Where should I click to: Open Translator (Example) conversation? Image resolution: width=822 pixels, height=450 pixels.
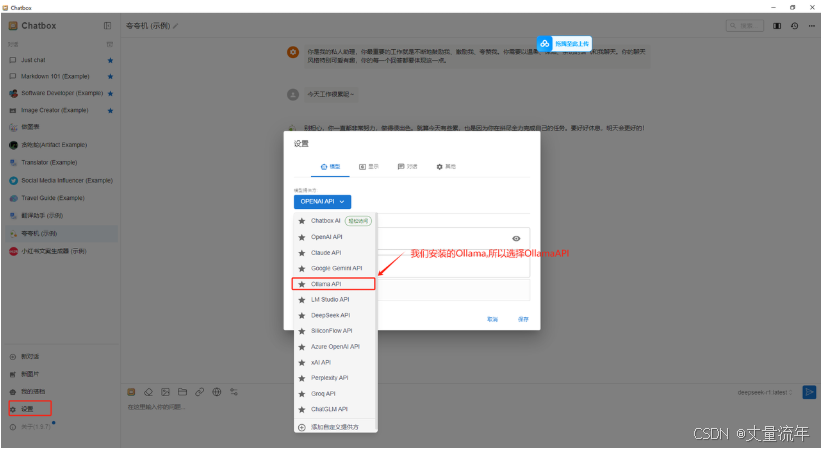point(61,163)
